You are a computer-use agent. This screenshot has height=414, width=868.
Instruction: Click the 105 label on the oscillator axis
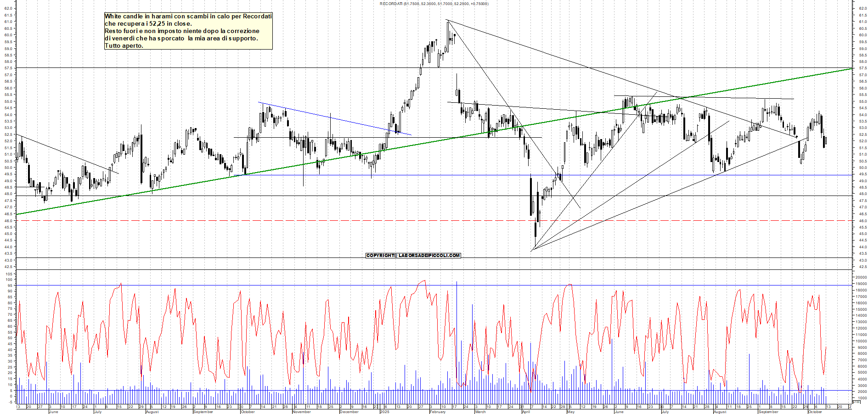coord(9,274)
